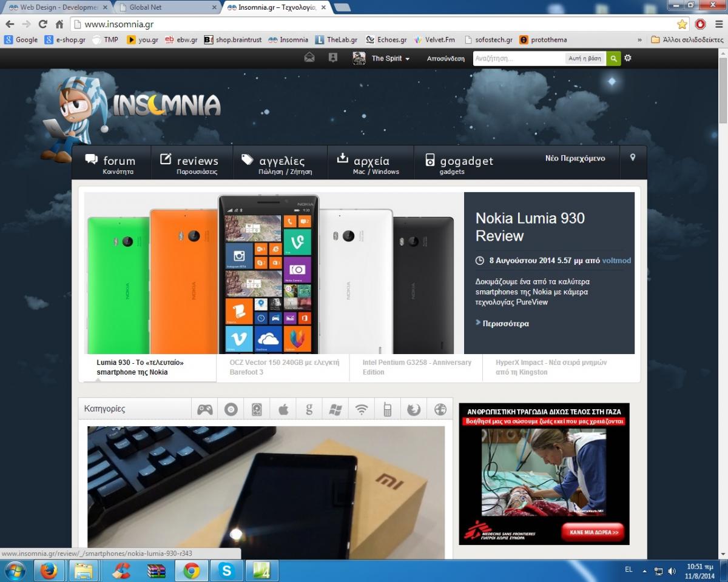Screen dimensions: 728x582
Task: Launch Firefox from the taskbar
Action: [x=49, y=570]
